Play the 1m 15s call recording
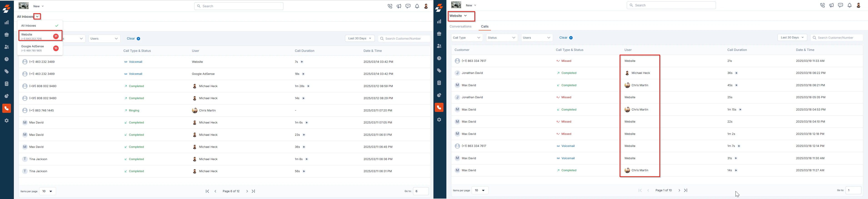Viewport: 868px width, 199px height. pos(740,110)
